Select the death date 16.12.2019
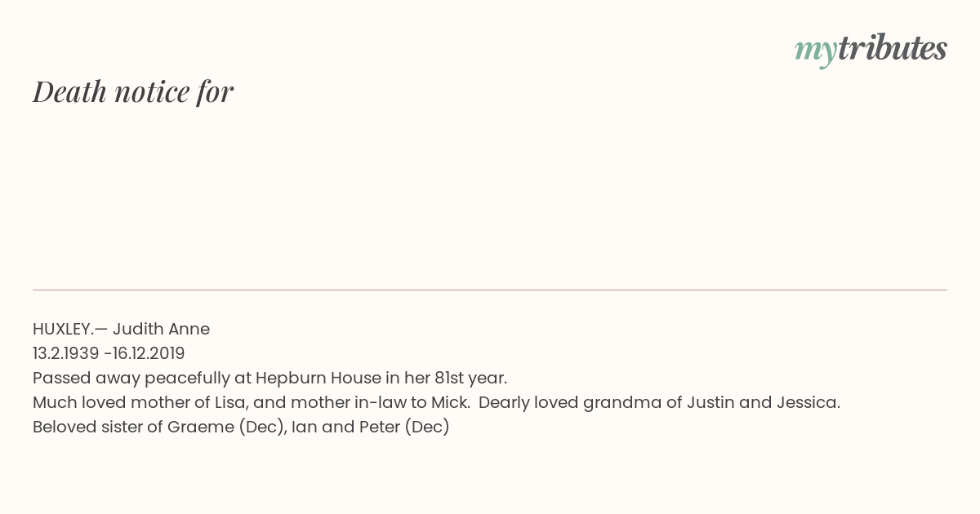980x514 pixels. click(x=149, y=353)
